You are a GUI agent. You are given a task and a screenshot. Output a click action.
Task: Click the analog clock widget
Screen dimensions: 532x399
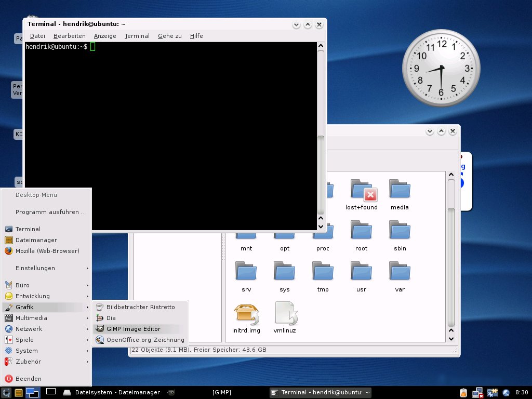pos(441,68)
